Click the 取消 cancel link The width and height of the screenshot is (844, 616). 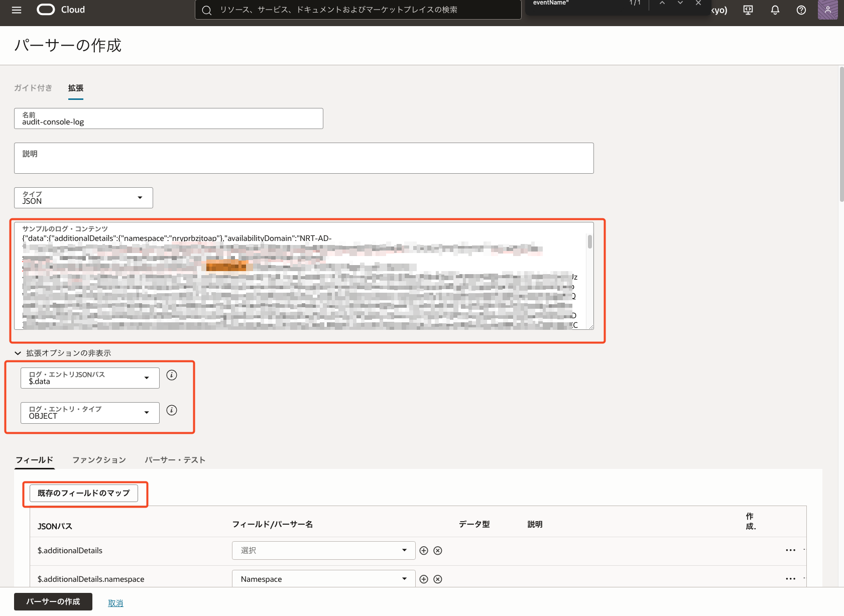[x=115, y=603]
